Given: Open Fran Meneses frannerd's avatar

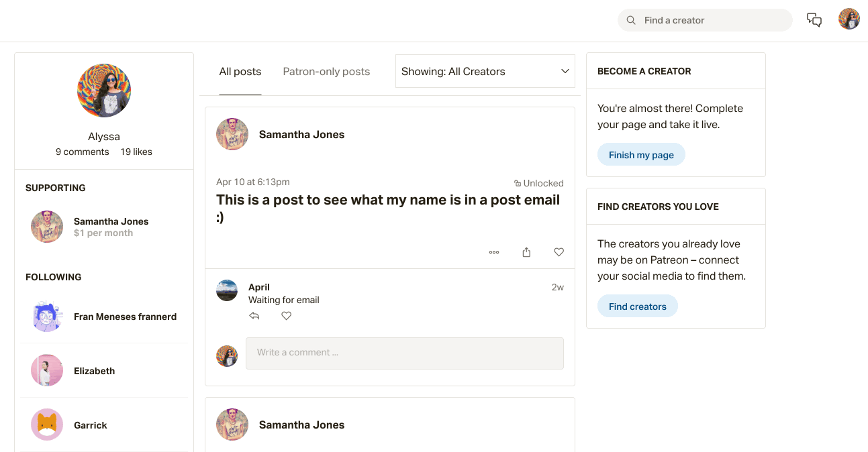Looking at the screenshot, I should click(x=47, y=317).
